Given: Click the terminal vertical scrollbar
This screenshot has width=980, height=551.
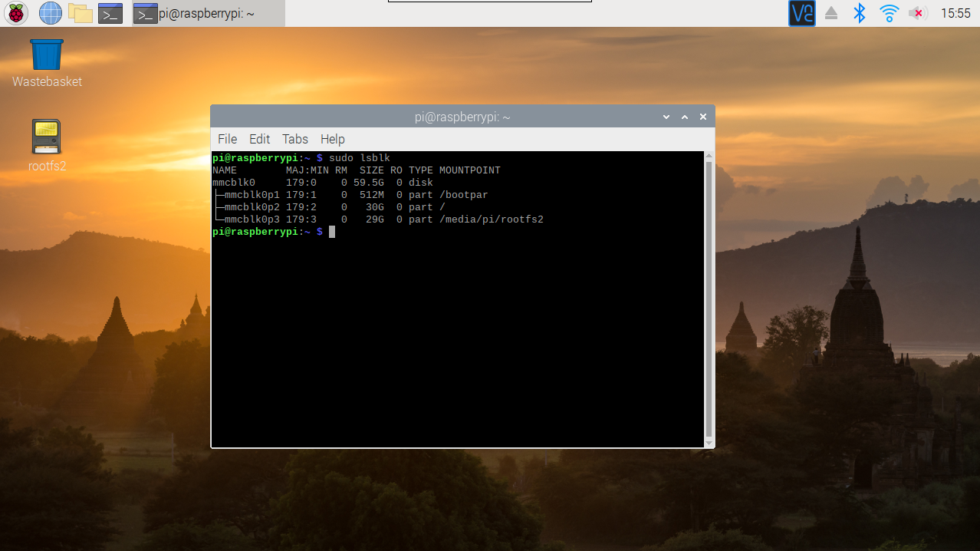Looking at the screenshot, I should (x=709, y=299).
